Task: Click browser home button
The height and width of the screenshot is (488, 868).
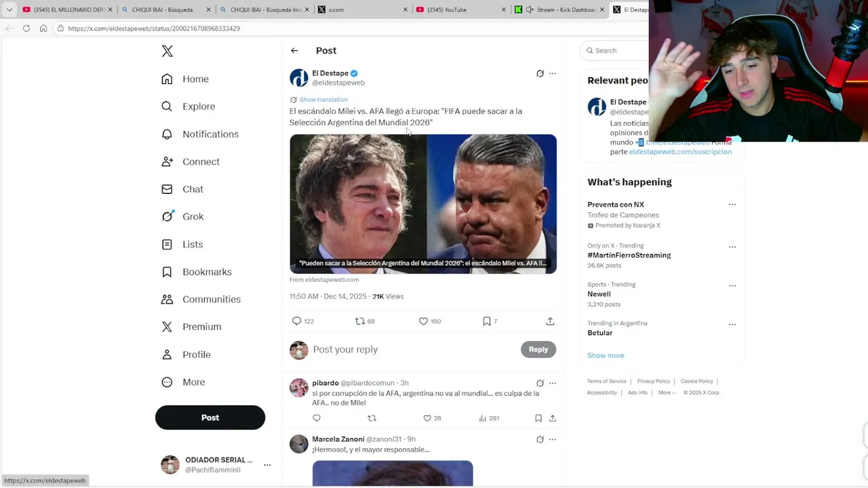Action: pyautogui.click(x=43, y=28)
